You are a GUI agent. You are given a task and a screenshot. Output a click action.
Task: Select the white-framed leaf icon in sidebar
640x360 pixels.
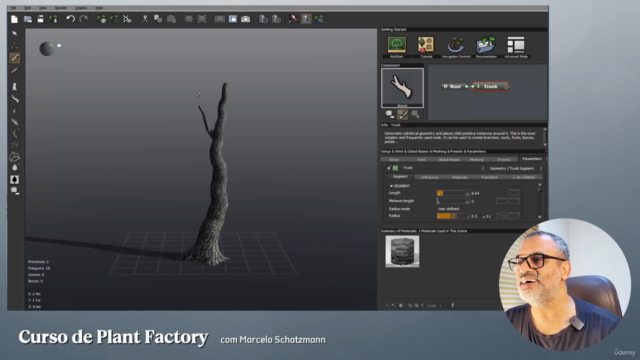[x=15, y=180]
